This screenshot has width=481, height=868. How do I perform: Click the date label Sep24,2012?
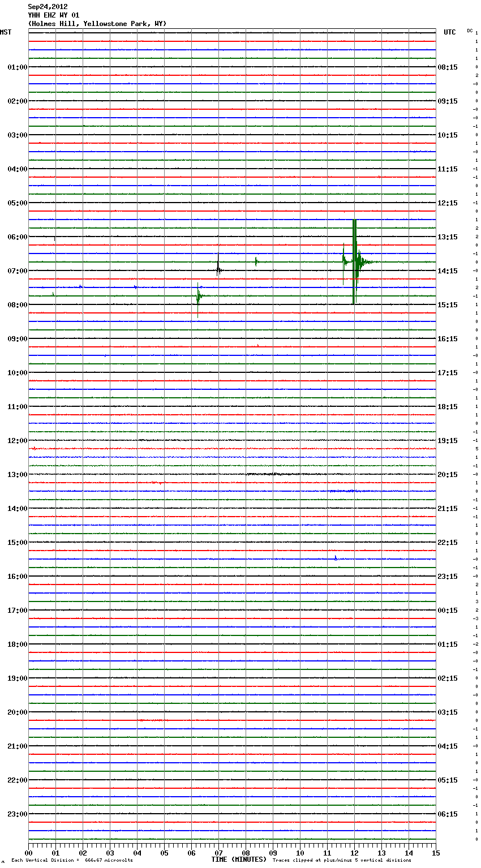pos(48,7)
